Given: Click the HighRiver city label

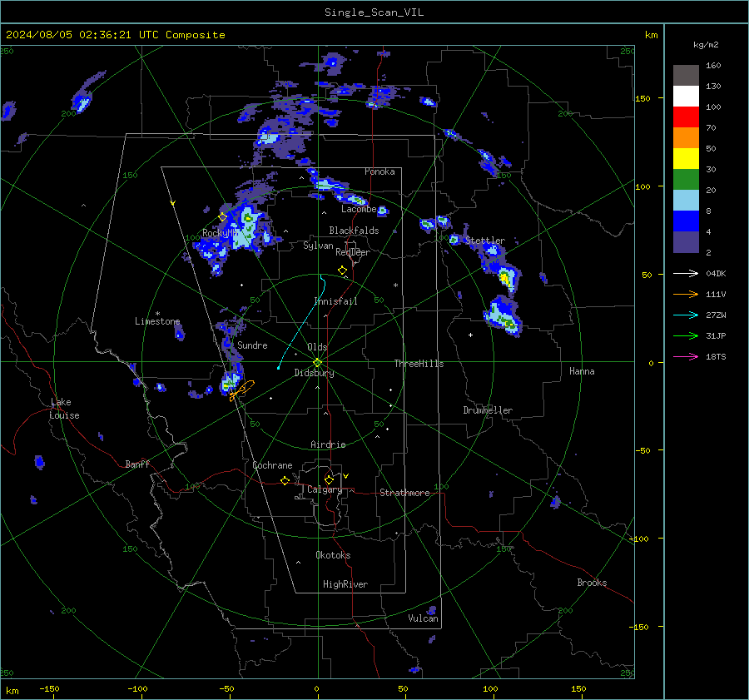Looking at the screenshot, I should click(345, 584).
